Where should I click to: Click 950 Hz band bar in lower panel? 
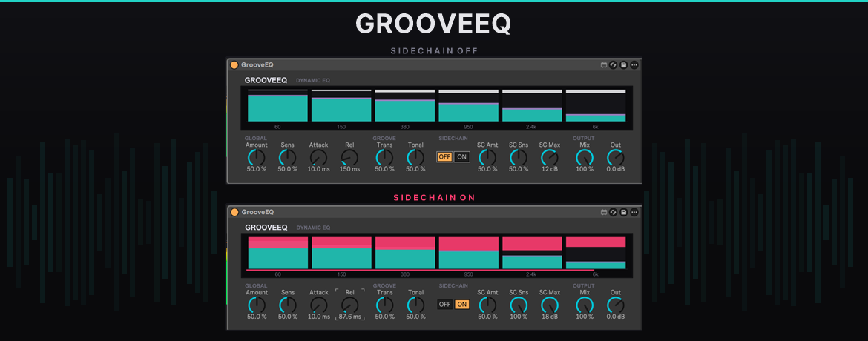[x=468, y=253]
